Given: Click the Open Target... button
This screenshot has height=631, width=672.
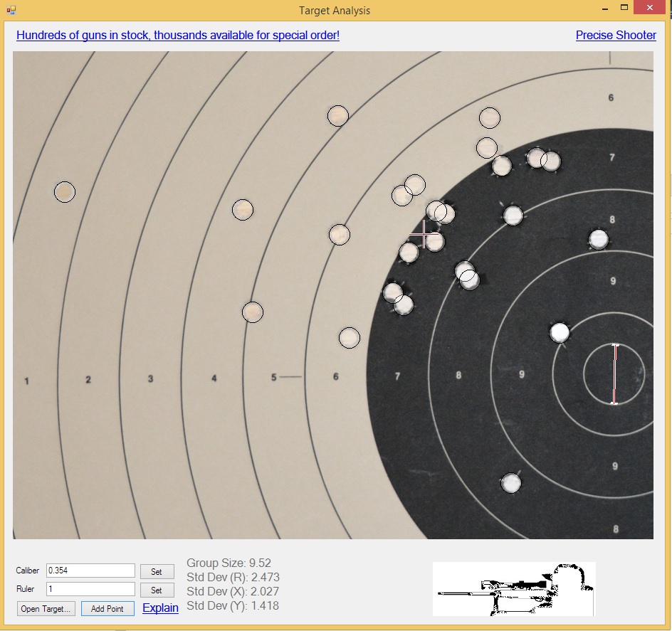Looking at the screenshot, I should click(x=46, y=609).
